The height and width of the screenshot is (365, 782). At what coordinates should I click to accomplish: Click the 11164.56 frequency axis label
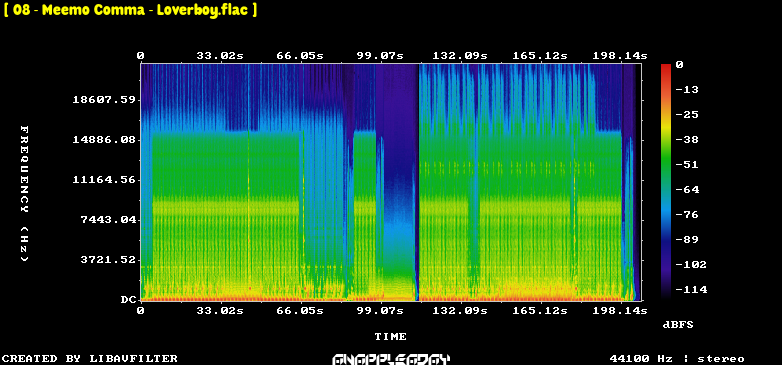pyautogui.click(x=104, y=180)
